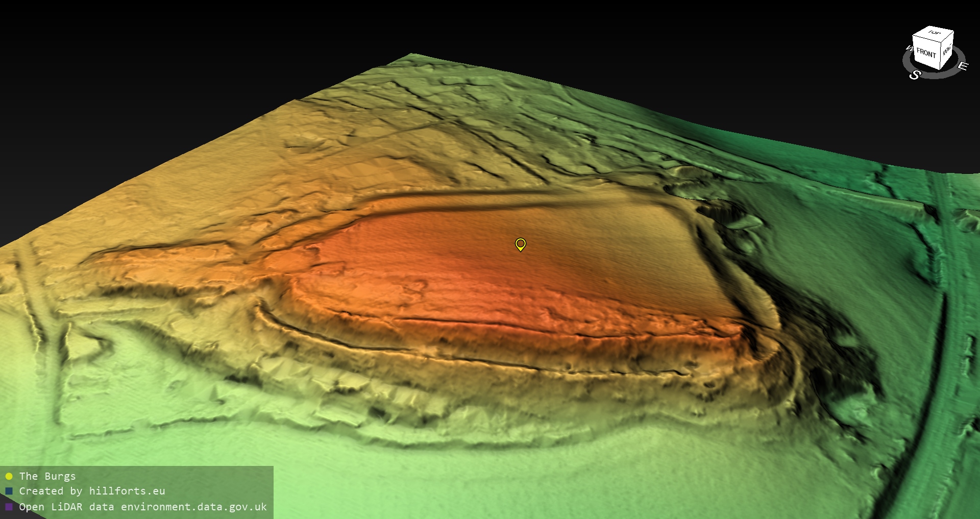
Task: Click the topmost far corner of the terrain model
Action: [412, 54]
